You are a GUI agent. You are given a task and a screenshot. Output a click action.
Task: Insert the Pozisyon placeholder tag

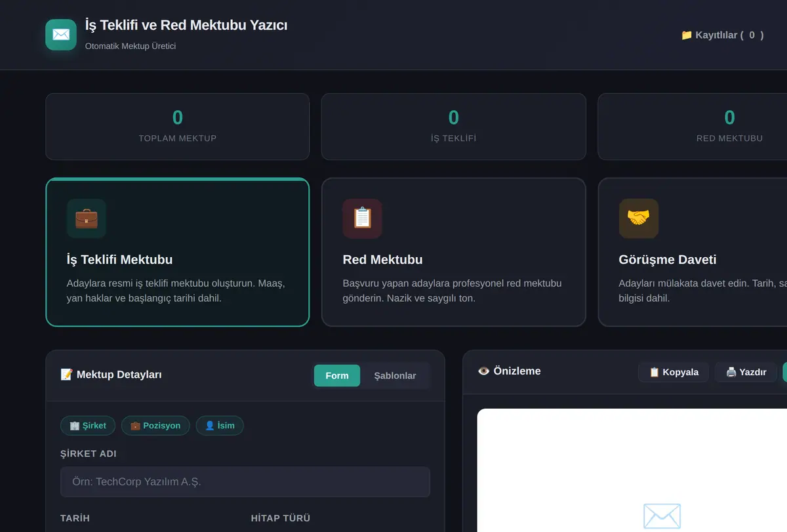tap(155, 425)
